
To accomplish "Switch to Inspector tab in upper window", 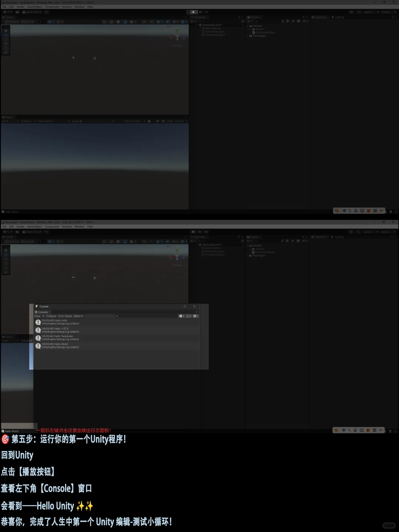I will 319,17.
